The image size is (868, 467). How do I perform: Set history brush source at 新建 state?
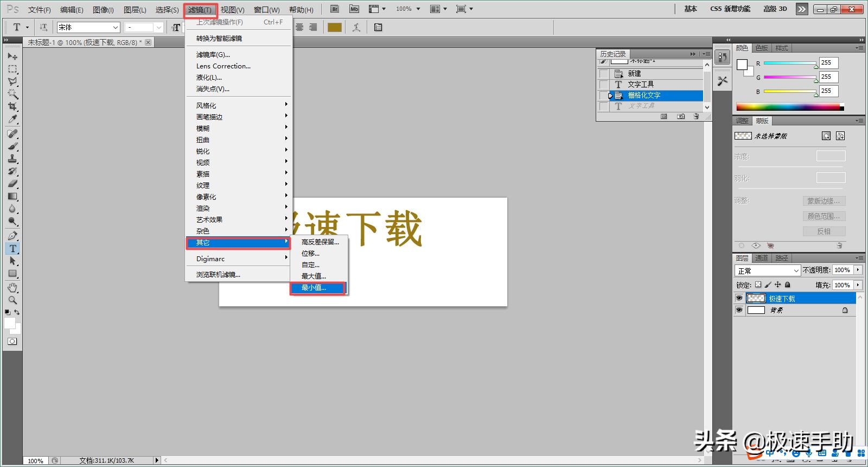pyautogui.click(x=604, y=73)
